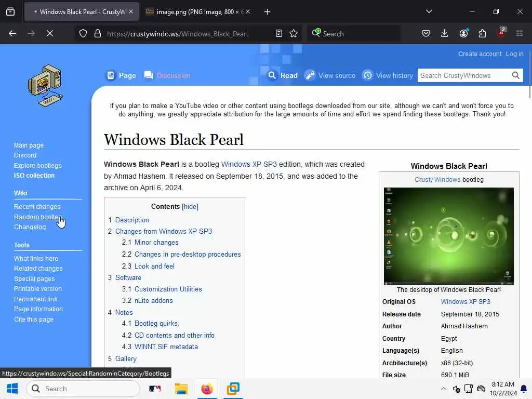Open Changelog sidebar link
This screenshot has width=532, height=399.
(30, 227)
